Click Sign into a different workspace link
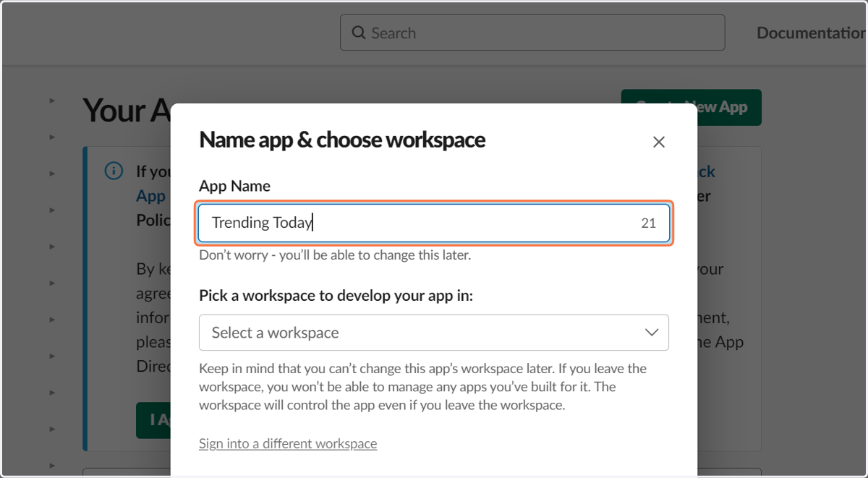Viewport: 868px width, 478px height. [288, 443]
